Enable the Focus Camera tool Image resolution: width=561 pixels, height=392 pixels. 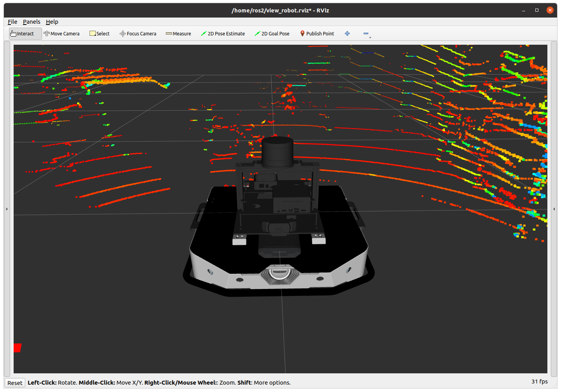point(138,34)
